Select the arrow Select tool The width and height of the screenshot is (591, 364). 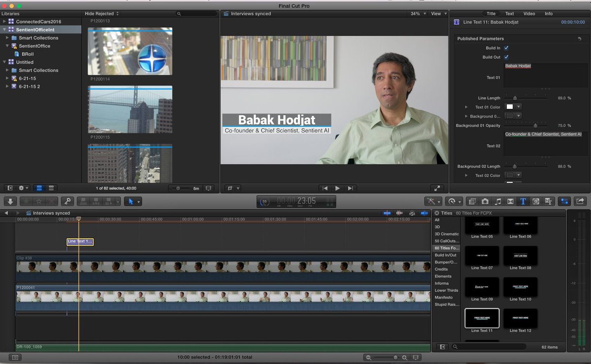(x=131, y=201)
